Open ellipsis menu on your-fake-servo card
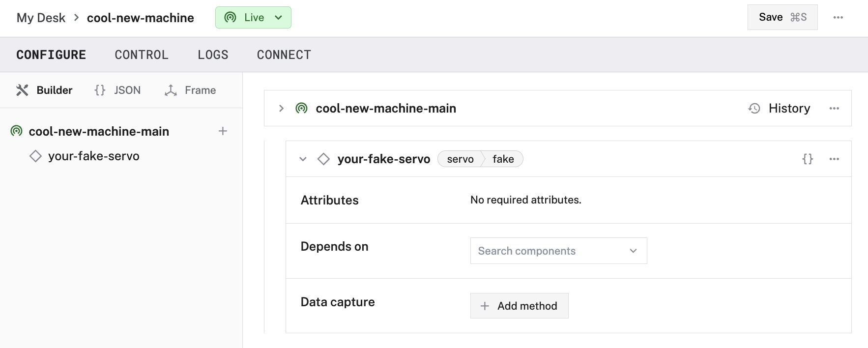Image resolution: width=868 pixels, height=348 pixels. pyautogui.click(x=834, y=159)
